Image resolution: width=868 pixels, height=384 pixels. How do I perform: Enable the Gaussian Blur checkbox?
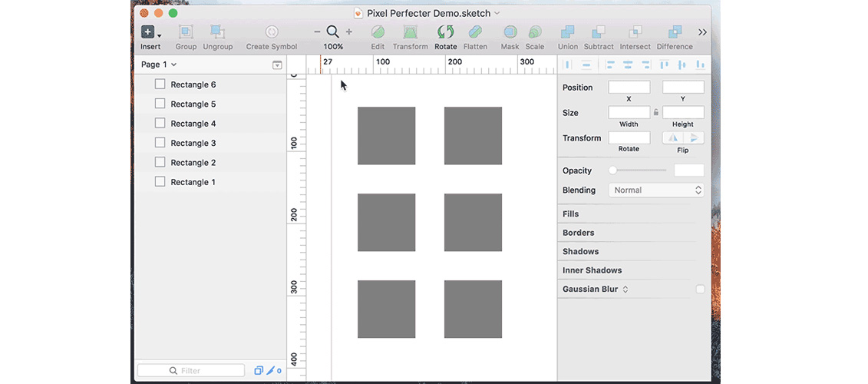[699, 290]
